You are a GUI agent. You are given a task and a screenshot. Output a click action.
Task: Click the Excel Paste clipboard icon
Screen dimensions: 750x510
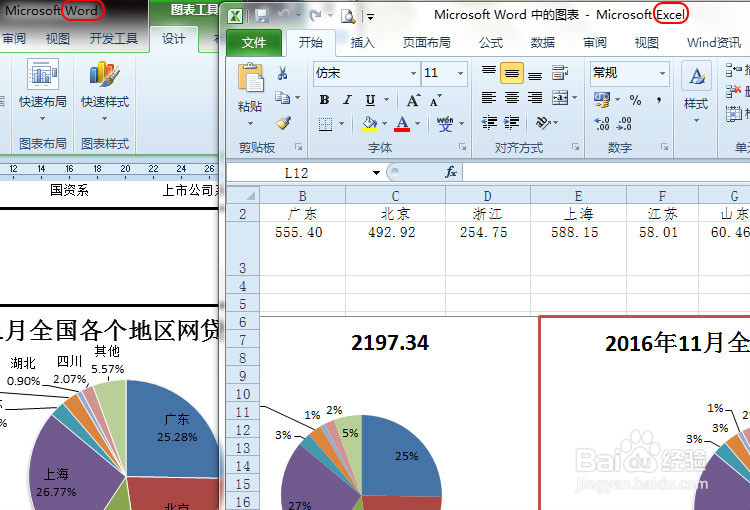click(251, 78)
